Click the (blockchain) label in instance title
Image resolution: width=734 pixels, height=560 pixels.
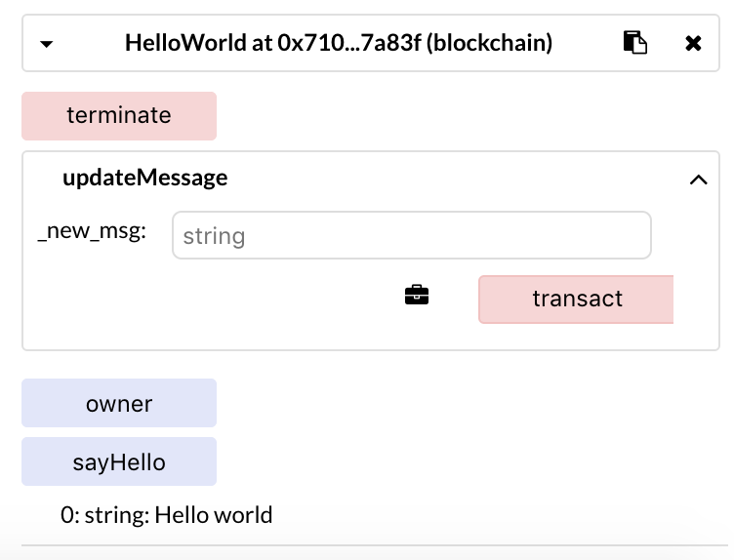point(490,43)
